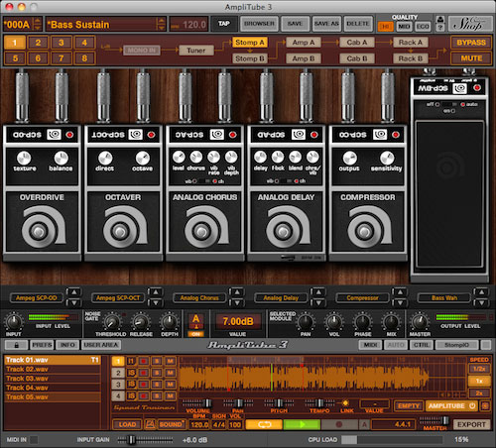Click the Compressor sensitivity knob
496x448 pixels.
click(387, 158)
